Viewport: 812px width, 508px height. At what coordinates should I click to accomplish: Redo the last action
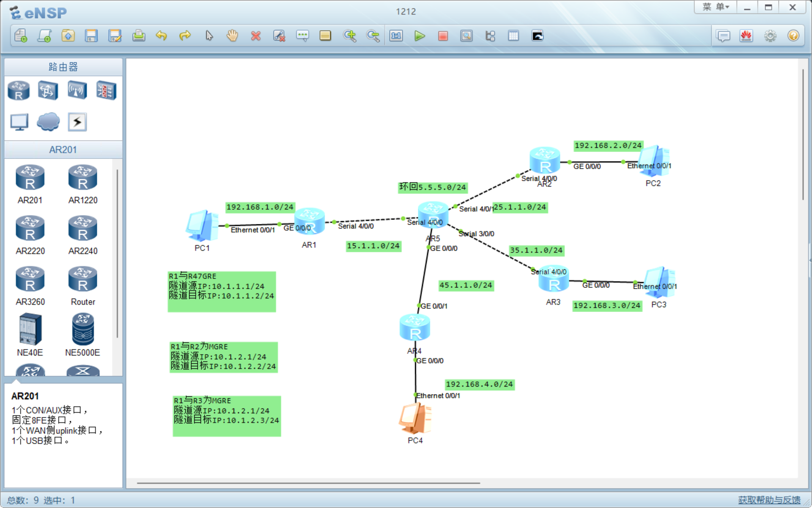coord(185,36)
